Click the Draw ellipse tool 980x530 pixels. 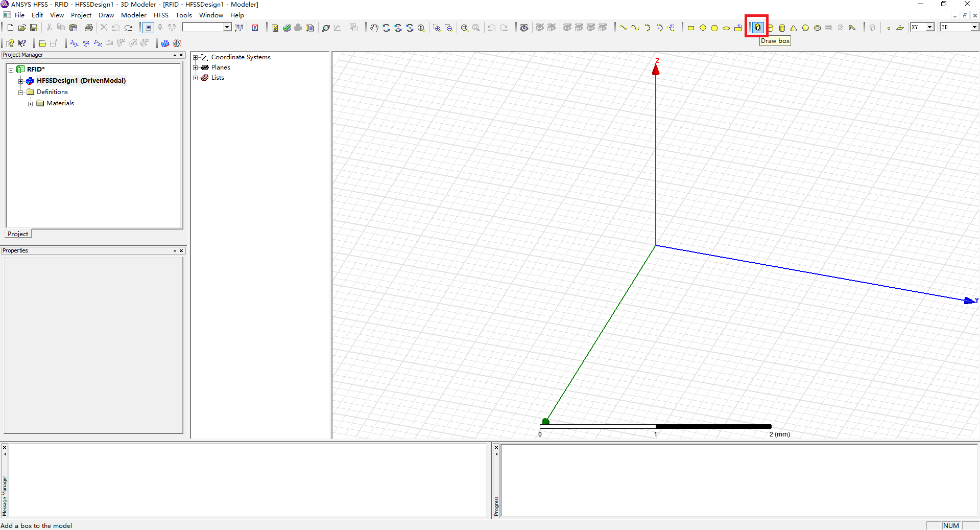pyautogui.click(x=726, y=28)
